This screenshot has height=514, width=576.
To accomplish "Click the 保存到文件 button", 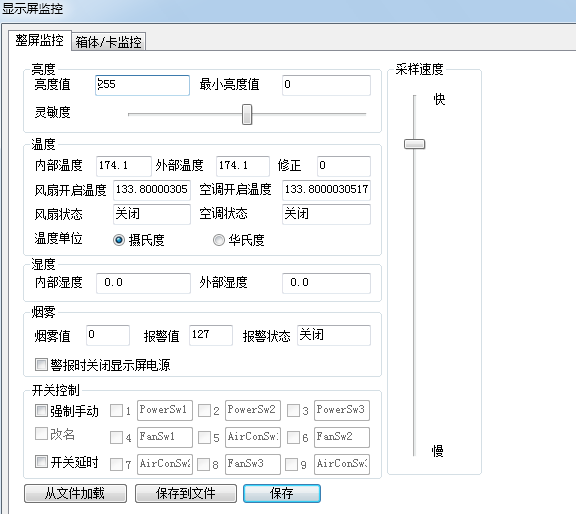I will tap(186, 493).
